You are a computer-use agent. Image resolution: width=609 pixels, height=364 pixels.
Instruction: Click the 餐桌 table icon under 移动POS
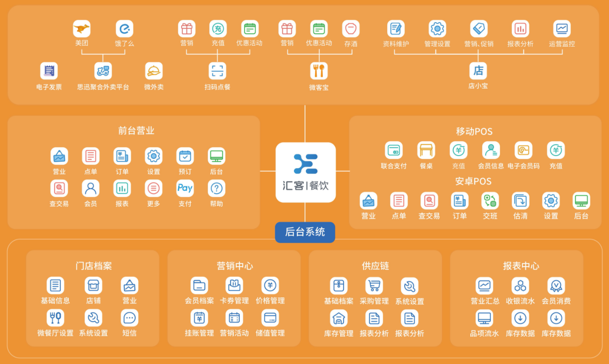(426, 150)
